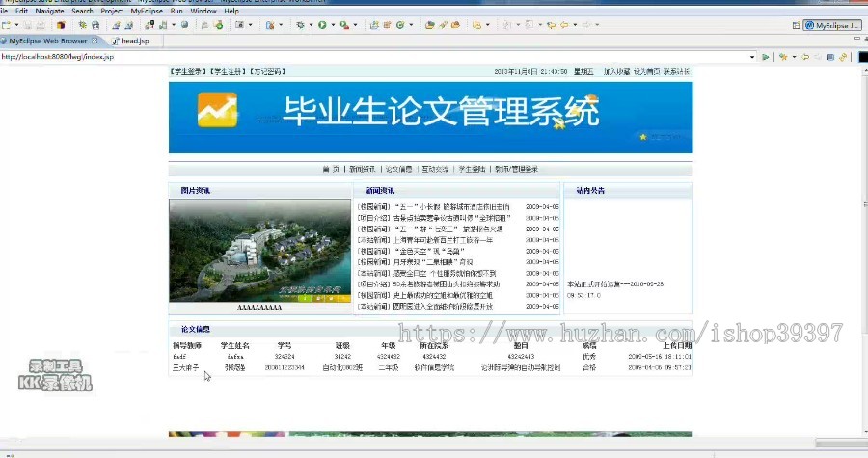Click the 加入收藏 link
This screenshot has width=868, height=458.
coord(616,72)
